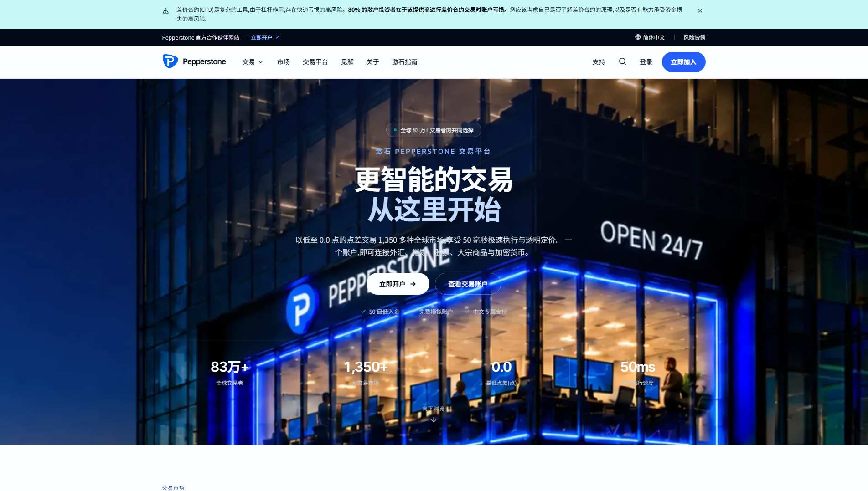Click the 50ms execution speed statistic
The image size is (868, 491).
[x=637, y=373]
